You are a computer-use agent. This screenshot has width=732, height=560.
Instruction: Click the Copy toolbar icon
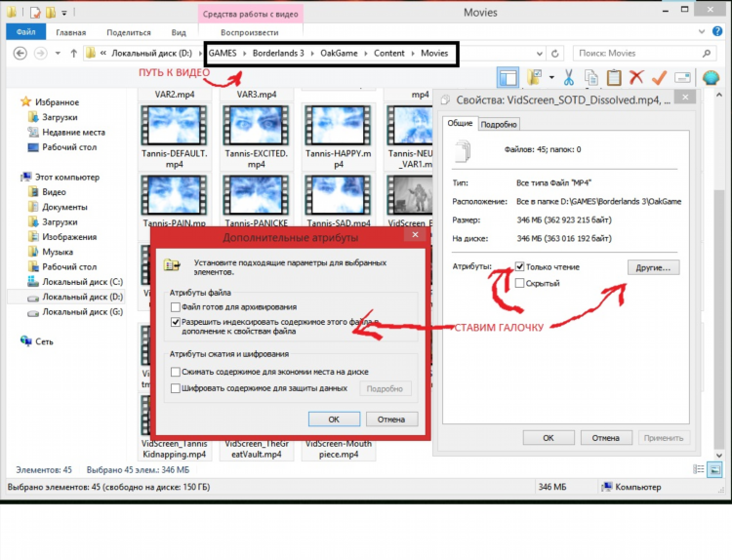(x=591, y=77)
